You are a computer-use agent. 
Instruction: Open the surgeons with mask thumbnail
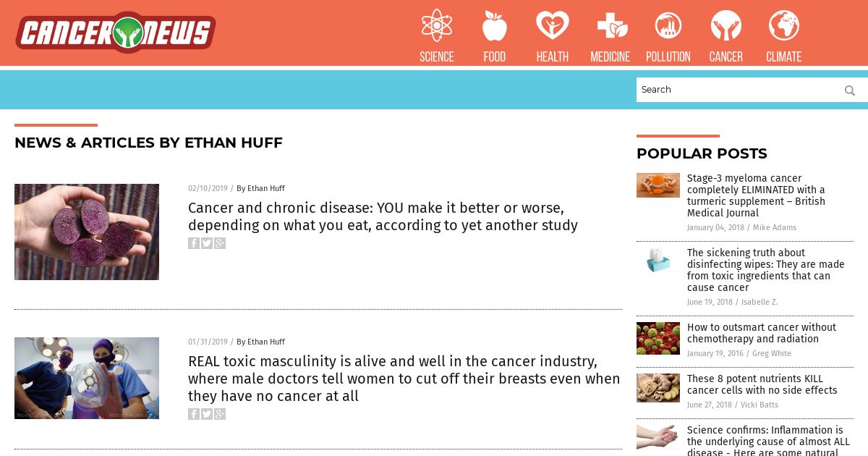(x=87, y=378)
